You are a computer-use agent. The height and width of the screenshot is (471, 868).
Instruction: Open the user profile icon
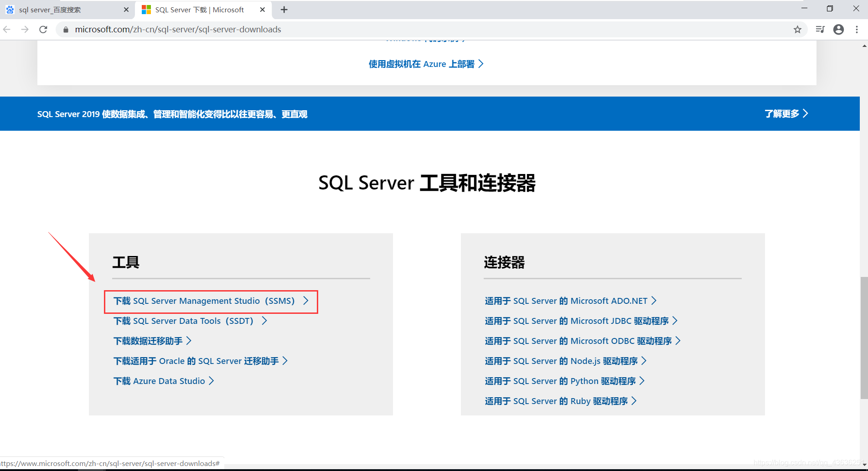tap(838, 30)
